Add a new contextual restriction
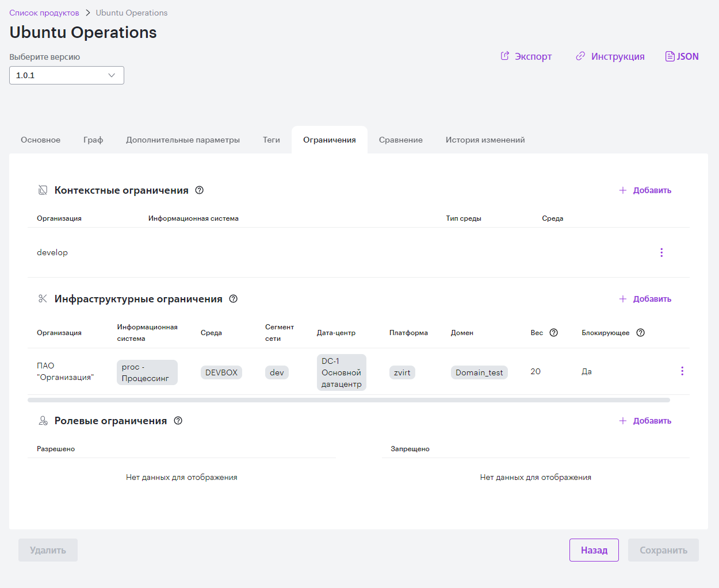Screen dimensions: 719x588 point(645,190)
